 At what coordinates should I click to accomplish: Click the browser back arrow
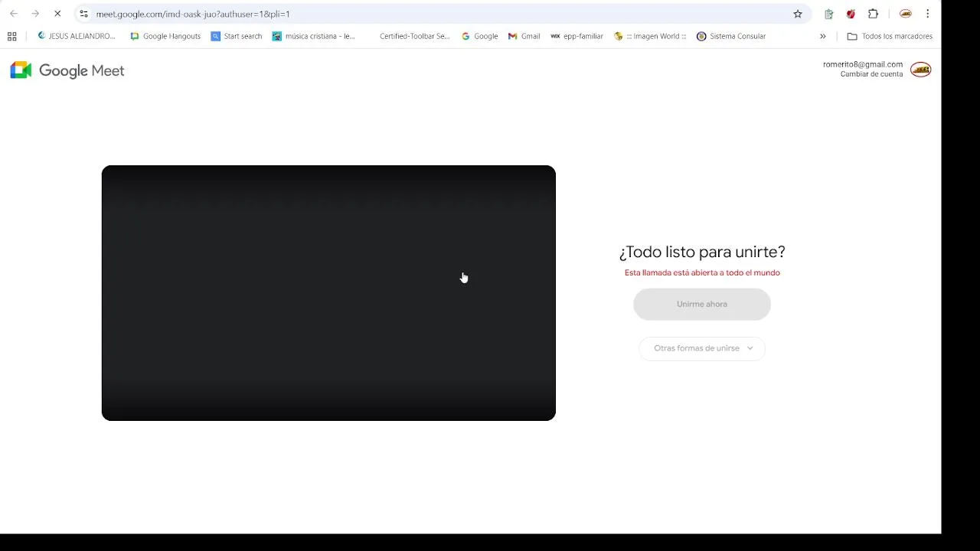pos(14,14)
